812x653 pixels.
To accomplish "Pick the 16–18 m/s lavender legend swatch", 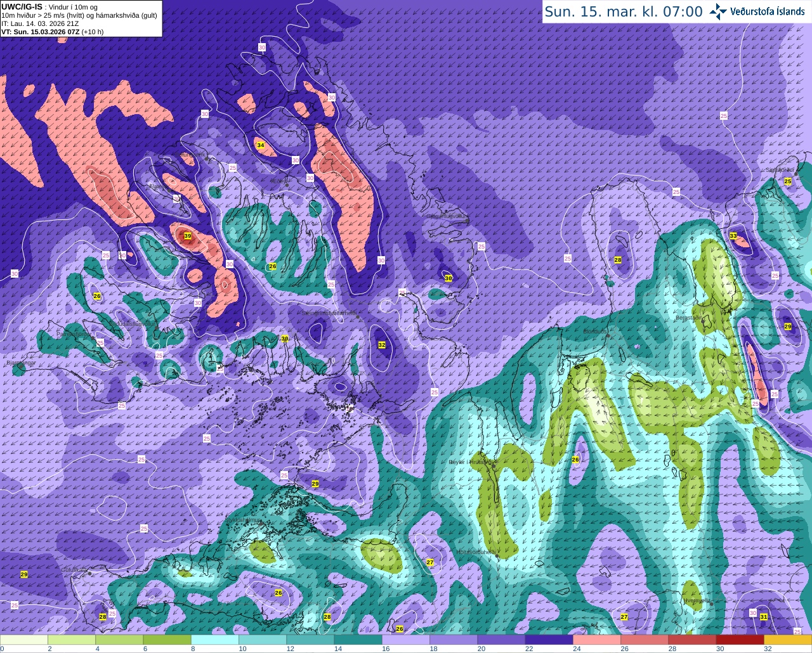I will pyautogui.click(x=406, y=640).
